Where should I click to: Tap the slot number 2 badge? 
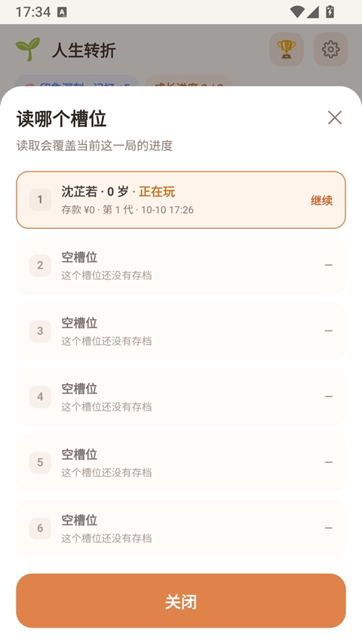(40, 265)
